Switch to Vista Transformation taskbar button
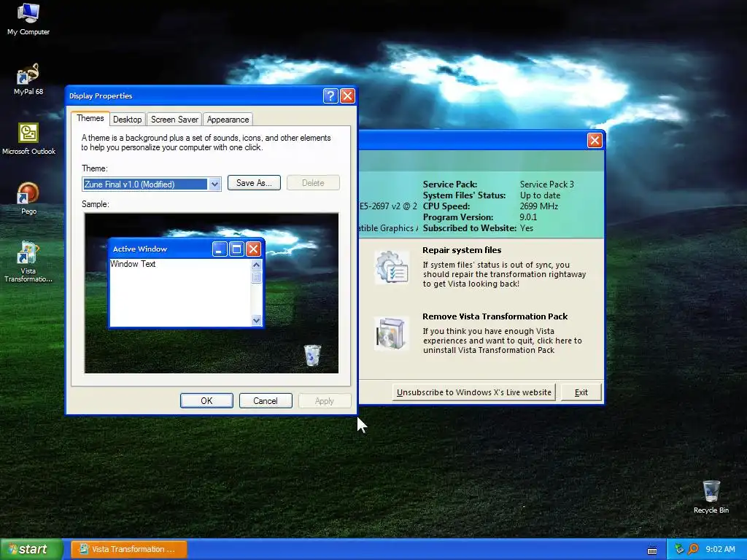 (129, 549)
